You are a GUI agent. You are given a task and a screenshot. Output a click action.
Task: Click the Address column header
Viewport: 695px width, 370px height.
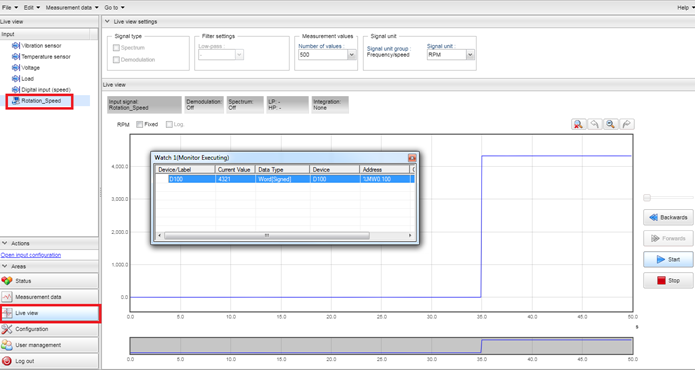tap(384, 170)
